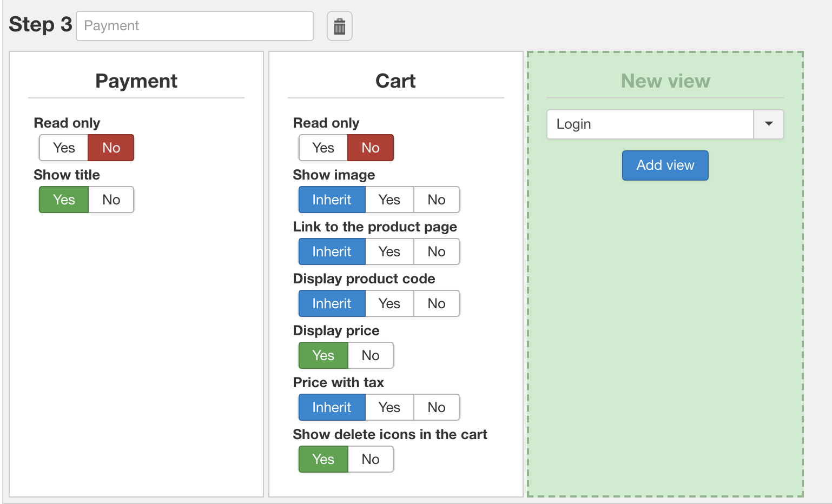Select Yes for Display product code

tap(389, 303)
